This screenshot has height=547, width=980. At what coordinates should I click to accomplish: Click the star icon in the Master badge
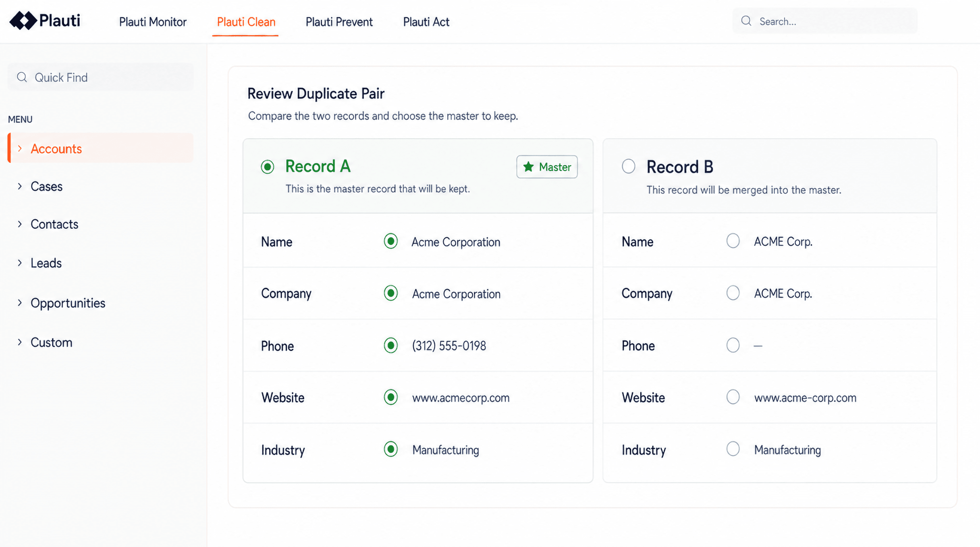coord(528,167)
